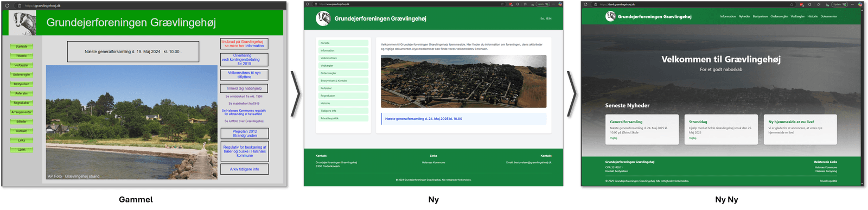The width and height of the screenshot is (868, 210).
Task: Open Privatlivspolitik in the Ny site sidebar
Action: pyautogui.click(x=343, y=118)
